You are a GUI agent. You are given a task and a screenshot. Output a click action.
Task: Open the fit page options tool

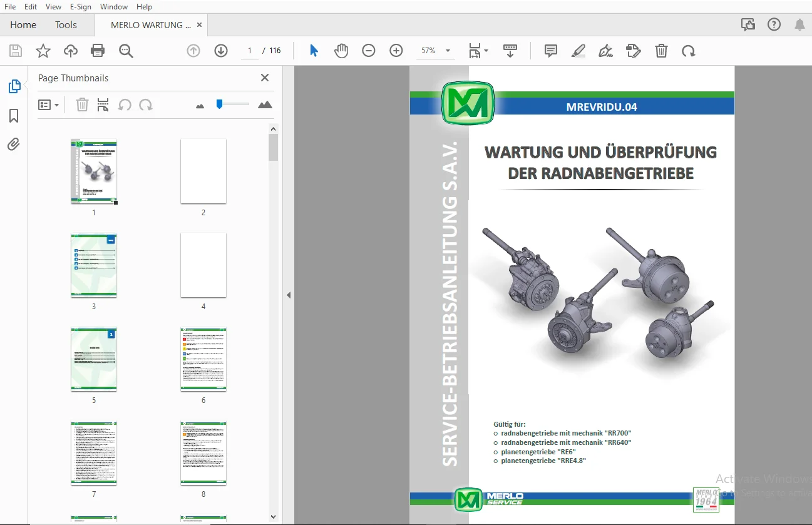pos(478,51)
